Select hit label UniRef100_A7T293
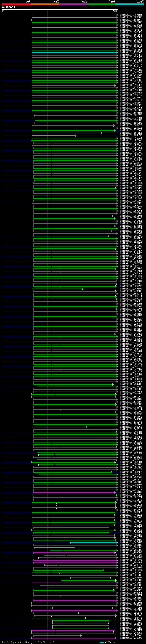This screenshot has height=644, width=146. (x=131, y=608)
